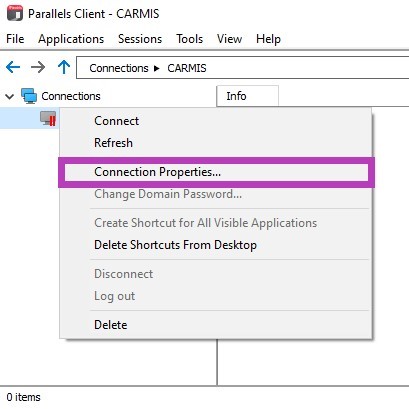This screenshot has width=409, height=409.
Task: Open the View menu
Action: (229, 39)
